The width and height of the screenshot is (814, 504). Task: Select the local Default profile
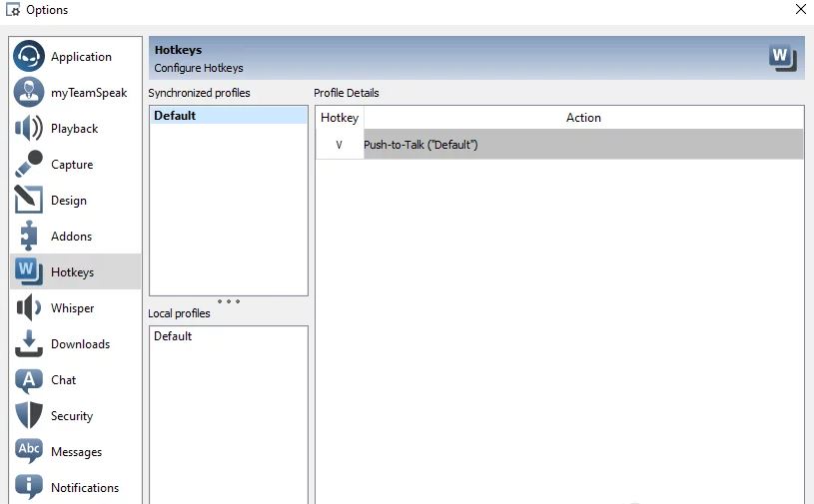pos(229,336)
